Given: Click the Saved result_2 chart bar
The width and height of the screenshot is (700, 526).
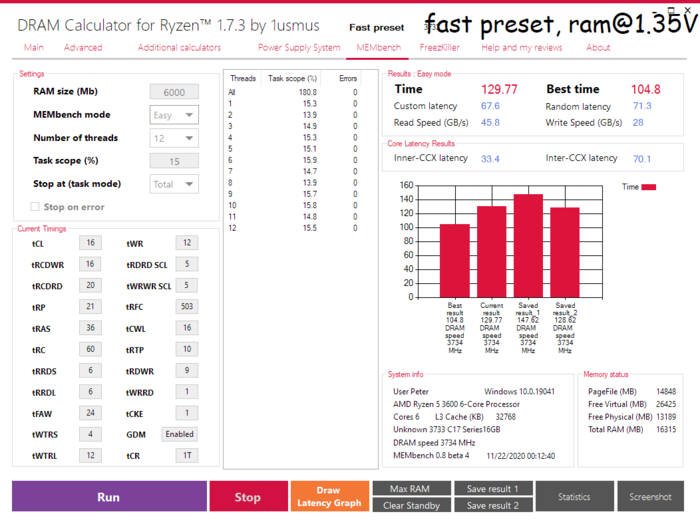Looking at the screenshot, I should pyautogui.click(x=565, y=253).
